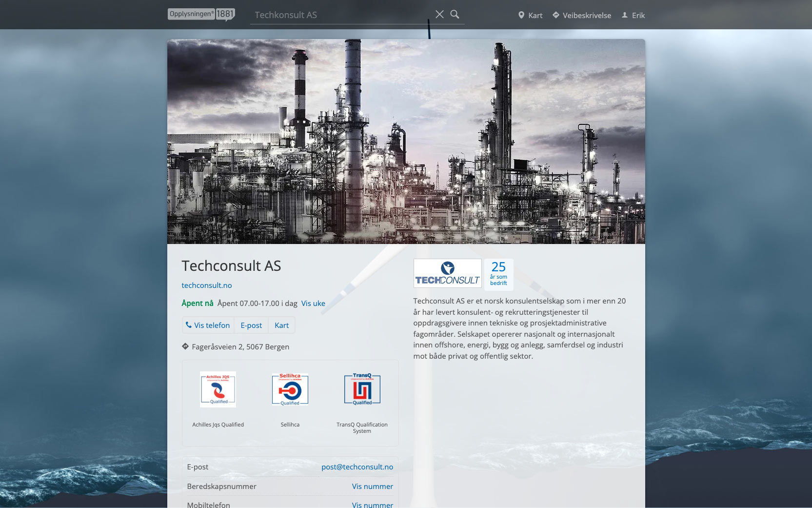Screen dimensions: 812x508
Task: Click the TransQ Qualified badge
Action: 362,389
